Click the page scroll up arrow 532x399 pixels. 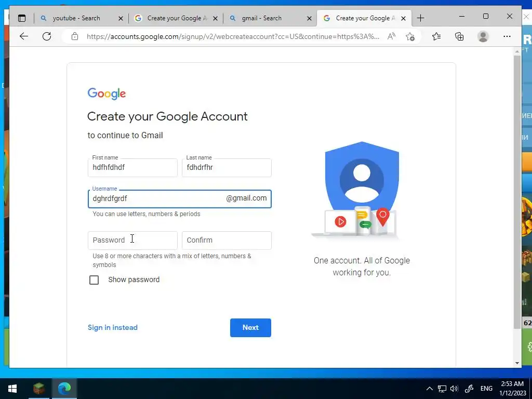[517, 51]
